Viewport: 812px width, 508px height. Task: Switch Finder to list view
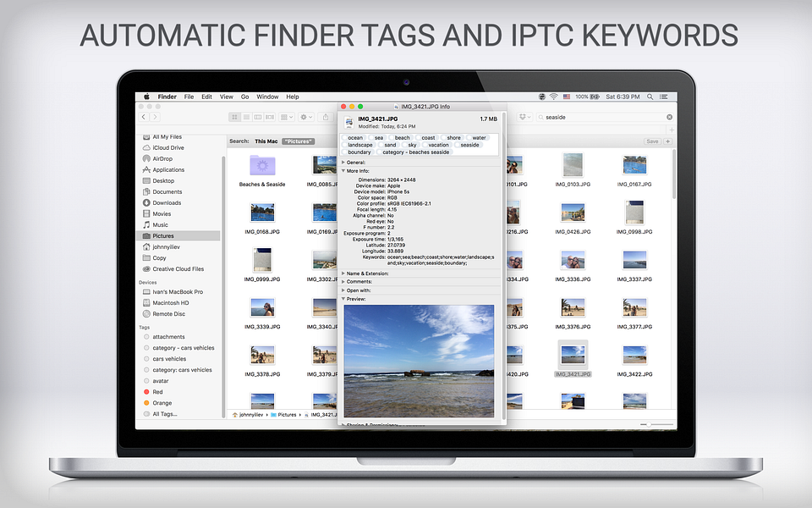point(246,117)
